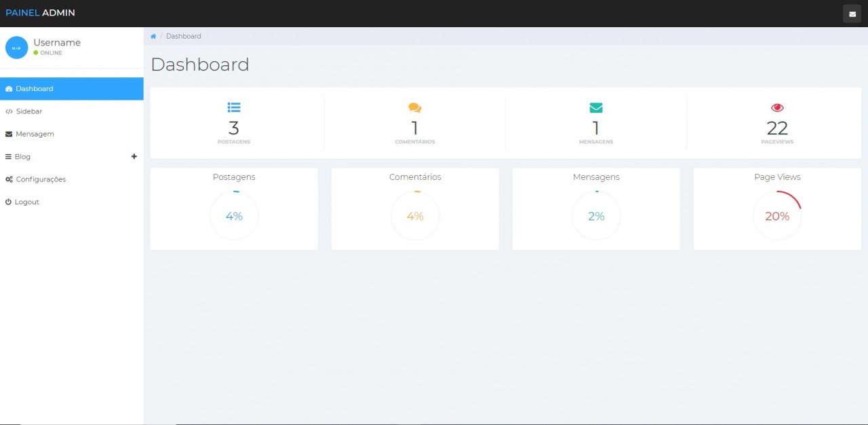868x425 pixels.
Task: Click Logout in the sidebar
Action: pyautogui.click(x=26, y=202)
